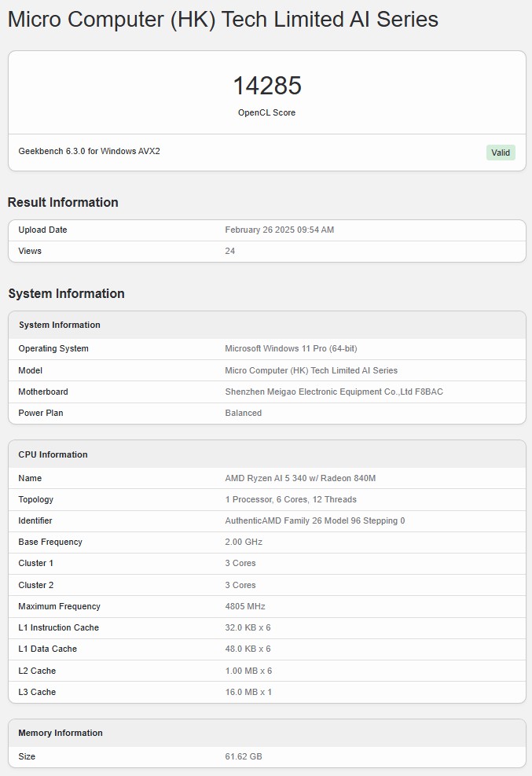Click the 14285 OpenCL score number
This screenshot has width=532, height=776.
(267, 86)
